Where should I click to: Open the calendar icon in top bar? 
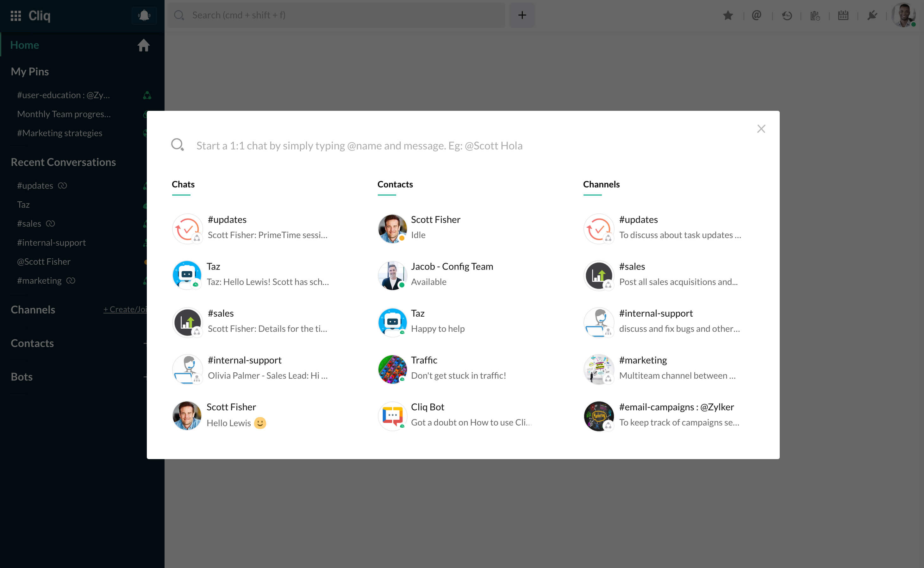pos(843,16)
